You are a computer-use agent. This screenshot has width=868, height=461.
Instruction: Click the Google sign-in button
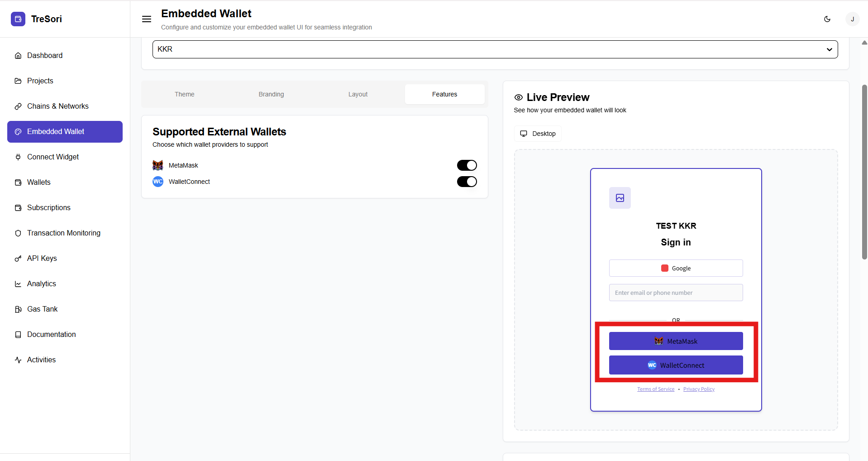pos(676,268)
